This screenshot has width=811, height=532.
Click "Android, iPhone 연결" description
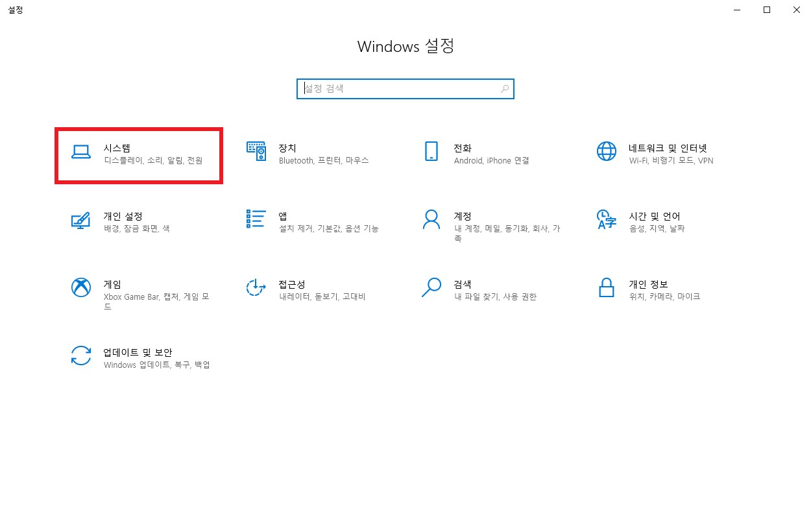point(492,160)
